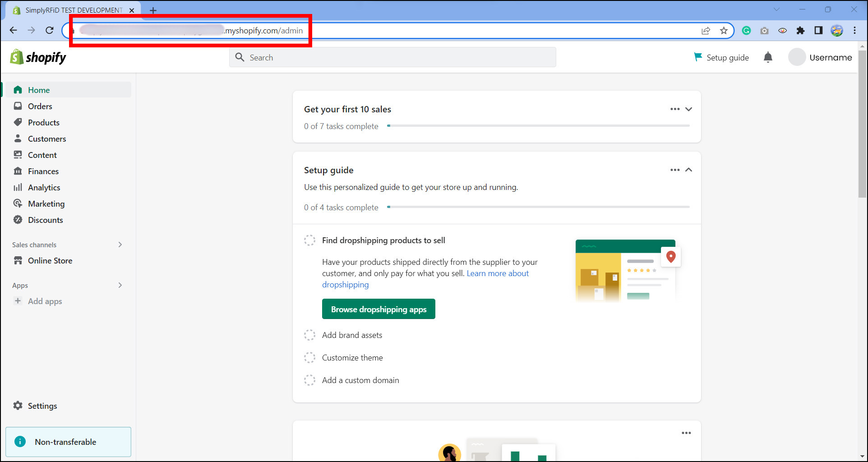Click Browse dropshipping apps button
Viewport: 868px width, 462px height.
[x=379, y=309]
